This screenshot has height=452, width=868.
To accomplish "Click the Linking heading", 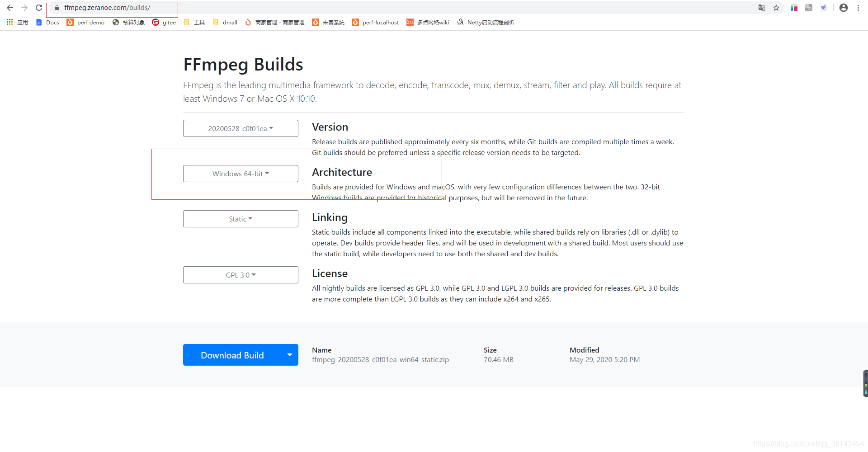I will click(330, 217).
